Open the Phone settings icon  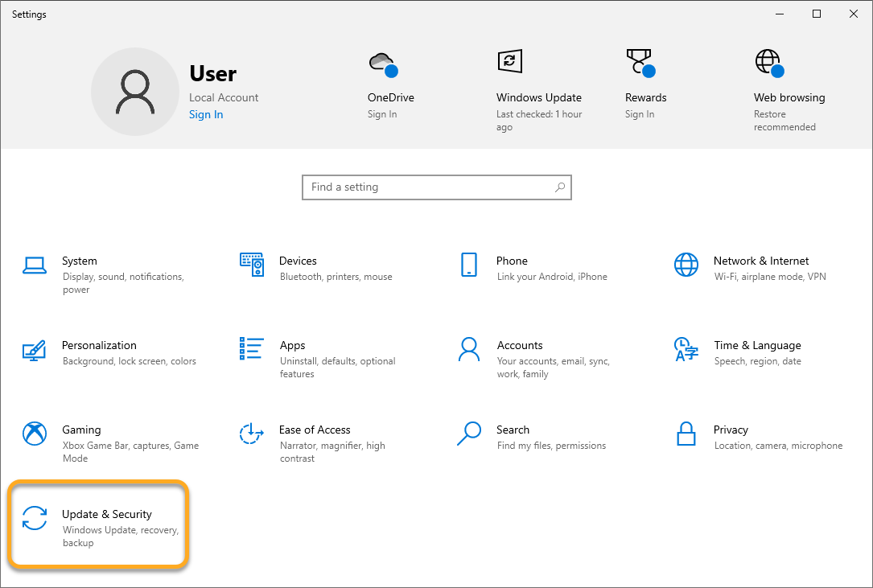[x=469, y=265]
